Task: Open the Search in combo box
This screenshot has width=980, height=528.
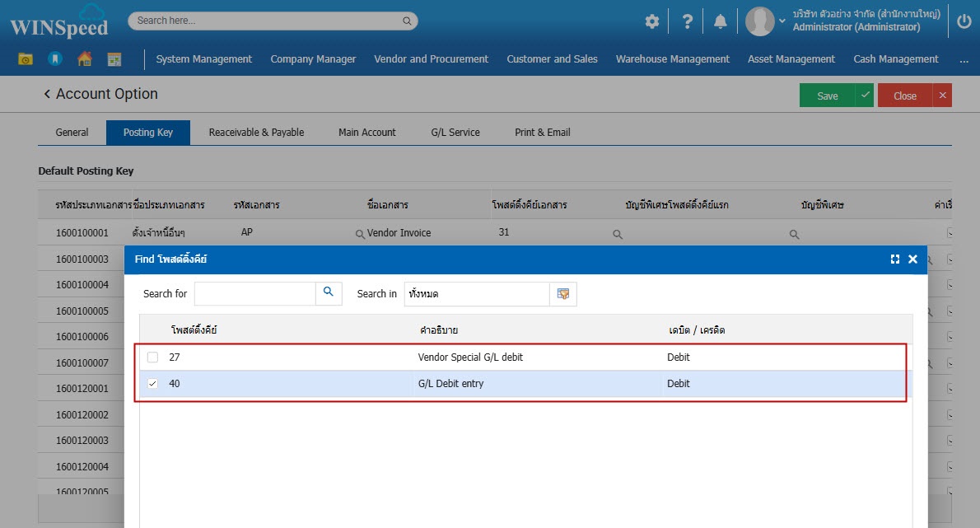Action: click(477, 294)
